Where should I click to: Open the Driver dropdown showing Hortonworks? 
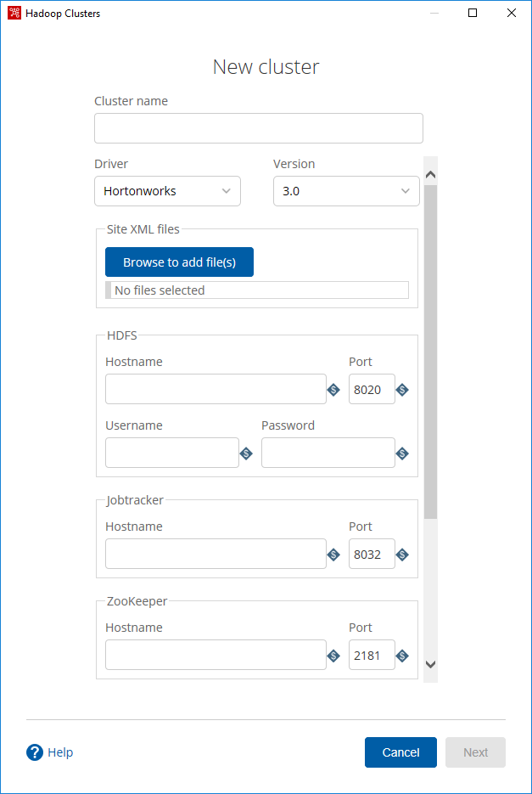pos(167,191)
